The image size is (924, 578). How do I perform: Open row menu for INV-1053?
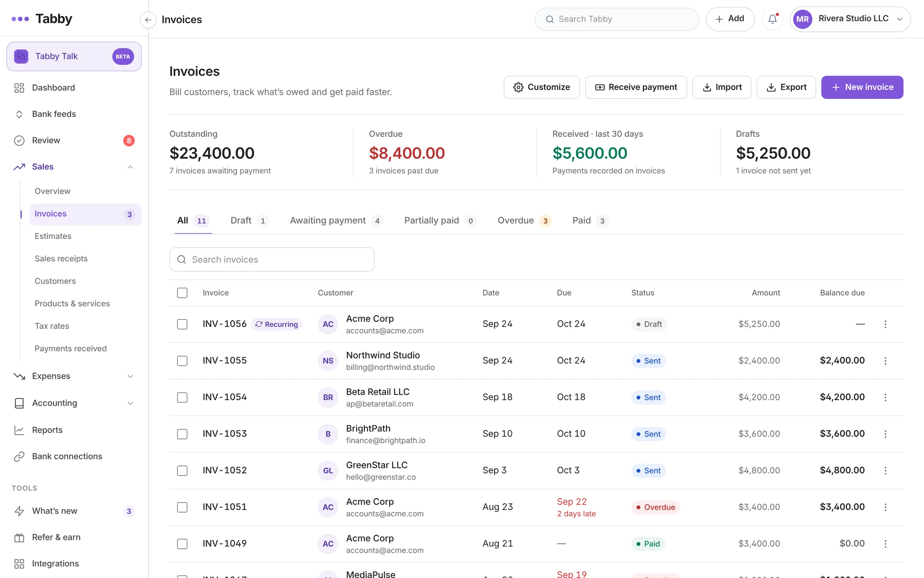coord(885,434)
